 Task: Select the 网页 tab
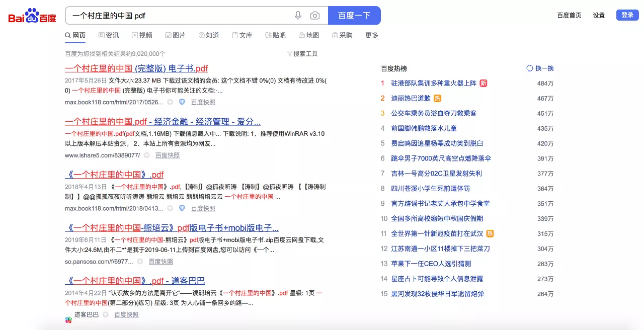[x=75, y=35]
